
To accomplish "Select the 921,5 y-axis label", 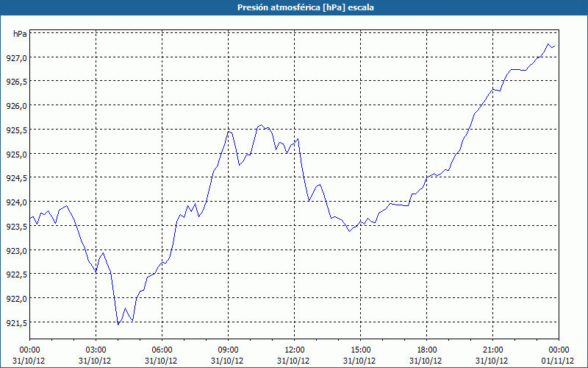I will pos(17,322).
